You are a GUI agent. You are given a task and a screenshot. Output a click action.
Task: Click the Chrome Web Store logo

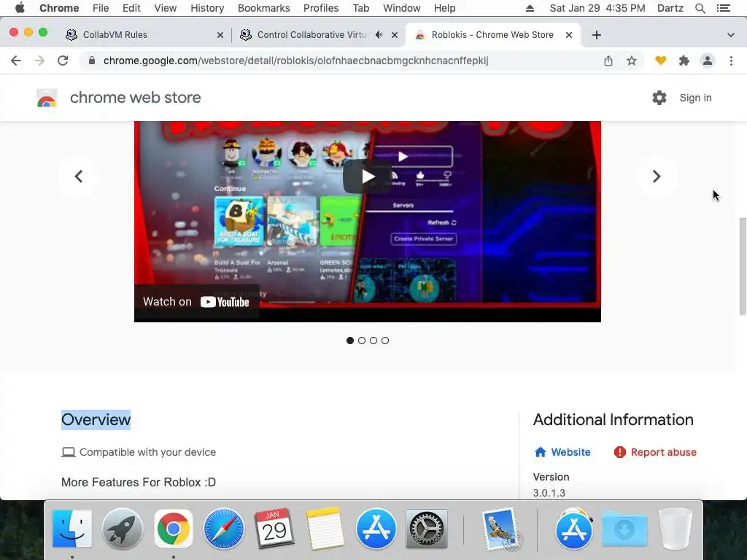point(47,98)
